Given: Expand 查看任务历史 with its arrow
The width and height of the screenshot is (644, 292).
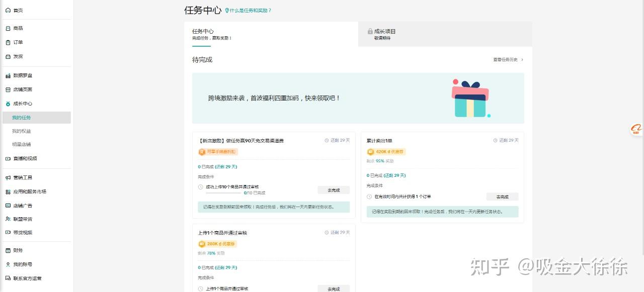Looking at the screenshot, I should (522, 60).
